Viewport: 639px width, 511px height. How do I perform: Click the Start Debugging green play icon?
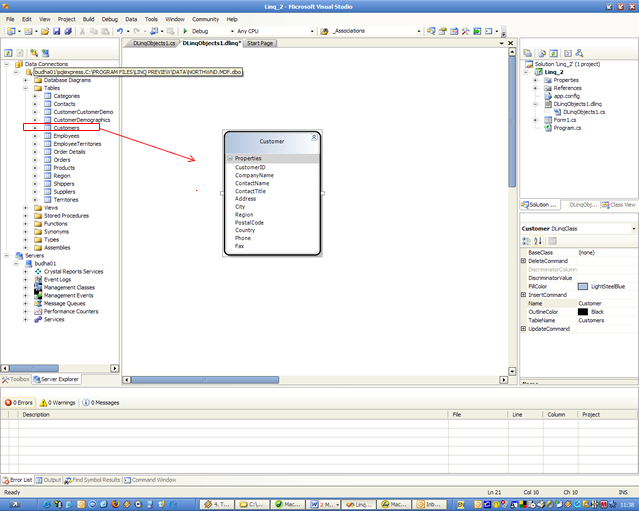[x=185, y=31]
